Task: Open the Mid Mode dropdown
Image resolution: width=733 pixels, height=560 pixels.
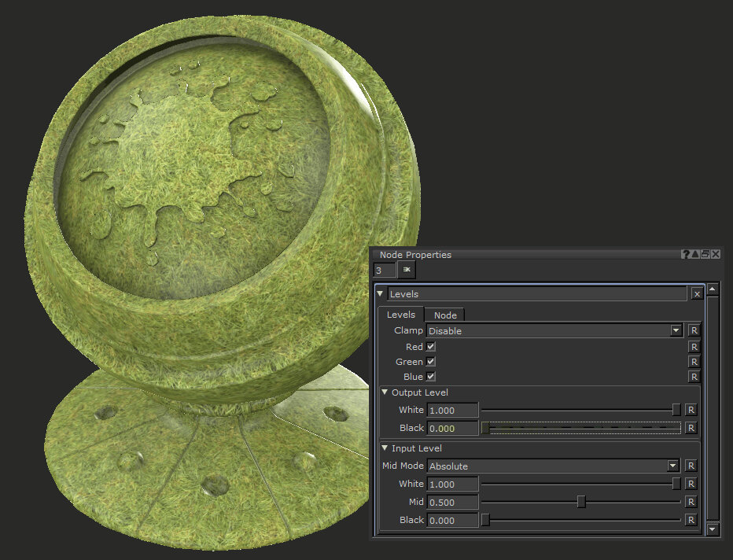Action: click(x=672, y=466)
